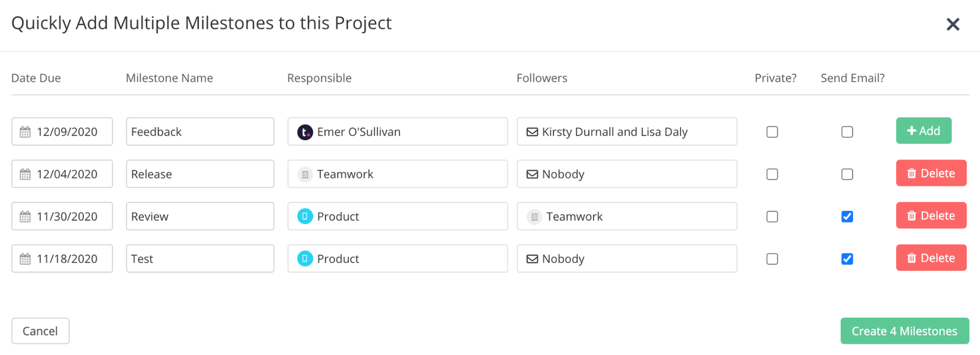Click the Release milestone name field
This screenshot has height=355, width=980.
click(x=200, y=174)
